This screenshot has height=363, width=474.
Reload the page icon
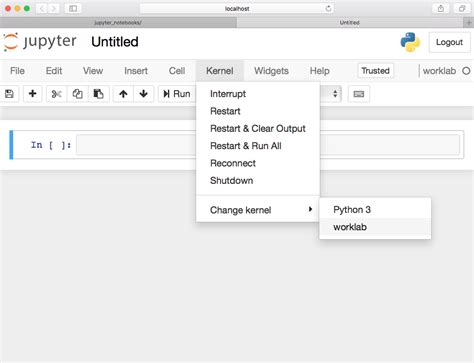click(x=328, y=9)
